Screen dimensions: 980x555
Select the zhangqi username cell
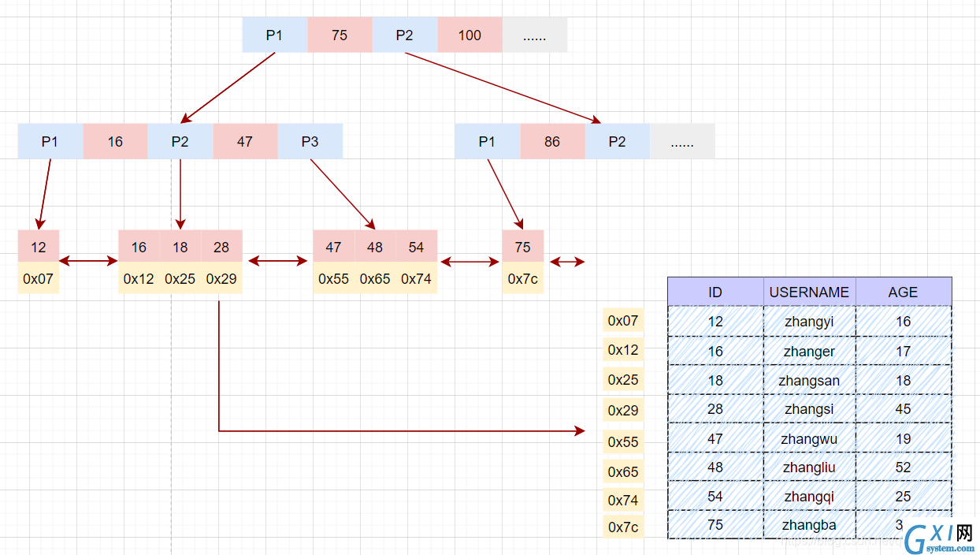809,496
